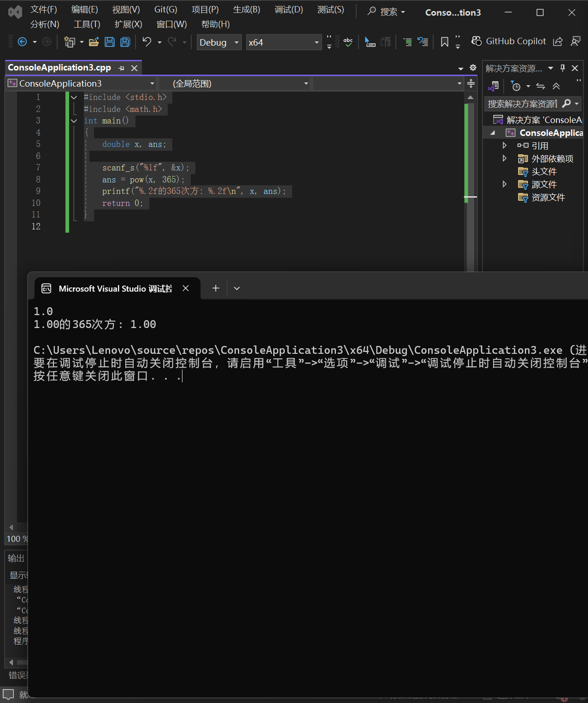Collapse the include block fold chevron on line 1
Image resolution: width=588 pixels, height=703 pixels.
point(74,97)
